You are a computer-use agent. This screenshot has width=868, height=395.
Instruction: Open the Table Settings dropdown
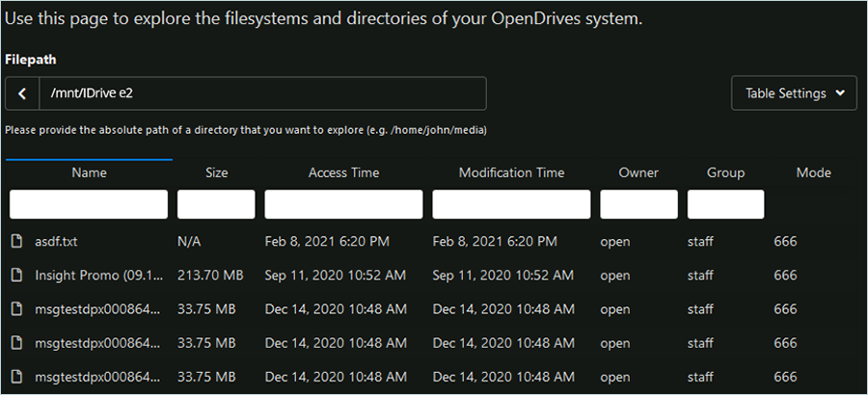(x=794, y=93)
